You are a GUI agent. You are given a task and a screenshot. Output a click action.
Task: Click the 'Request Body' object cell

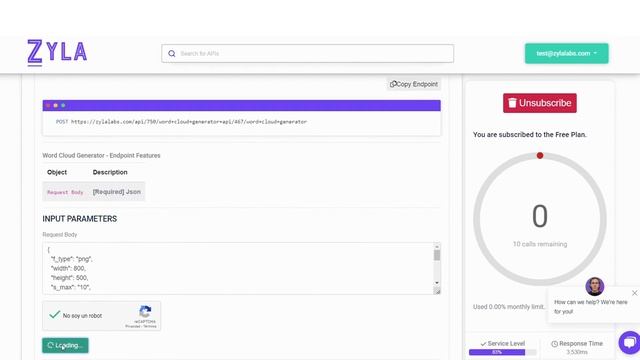[65, 192]
